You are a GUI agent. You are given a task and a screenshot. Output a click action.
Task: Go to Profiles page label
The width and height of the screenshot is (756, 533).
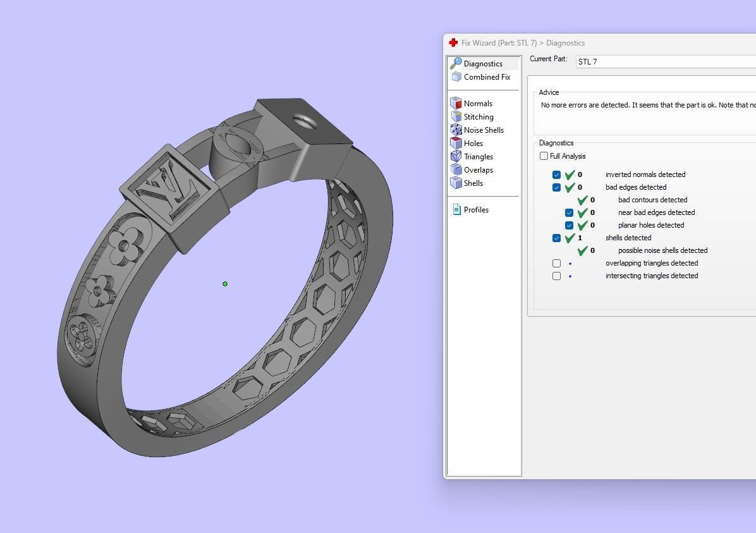point(476,210)
